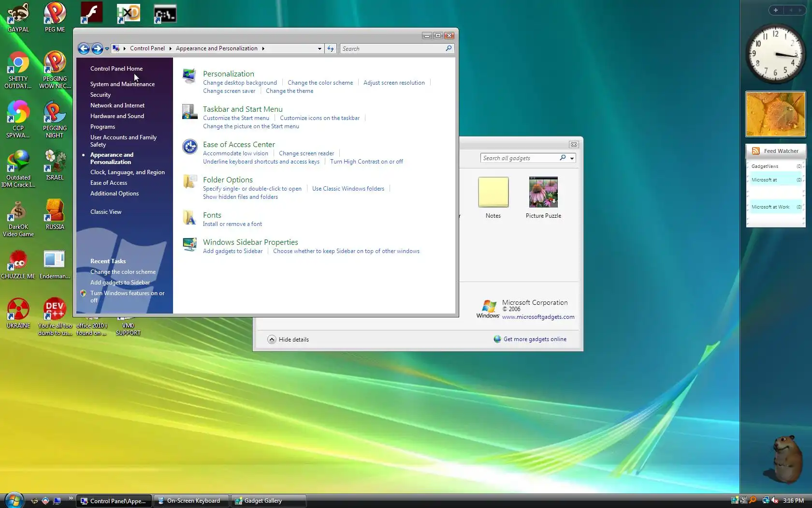The image size is (812, 508).
Task: Open the Google Chrome desktop shortcut
Action: tap(18, 70)
